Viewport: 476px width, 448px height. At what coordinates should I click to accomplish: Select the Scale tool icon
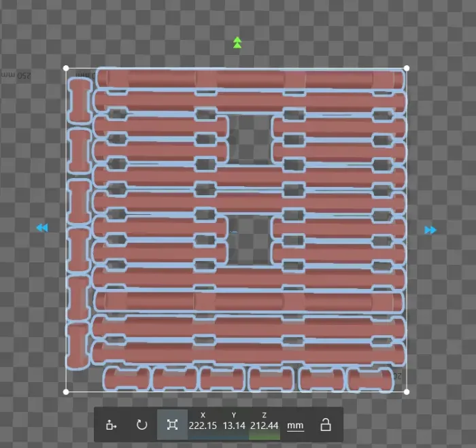pyautogui.click(x=172, y=425)
